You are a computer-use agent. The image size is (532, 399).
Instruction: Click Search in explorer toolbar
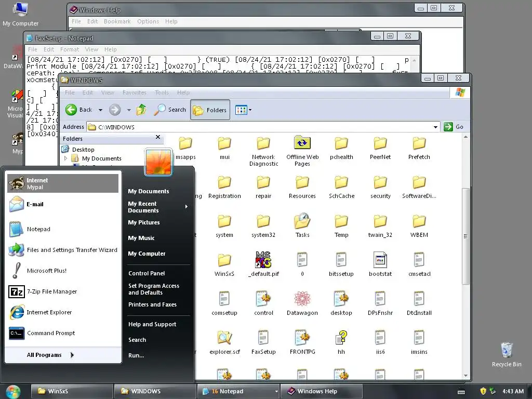click(x=170, y=110)
